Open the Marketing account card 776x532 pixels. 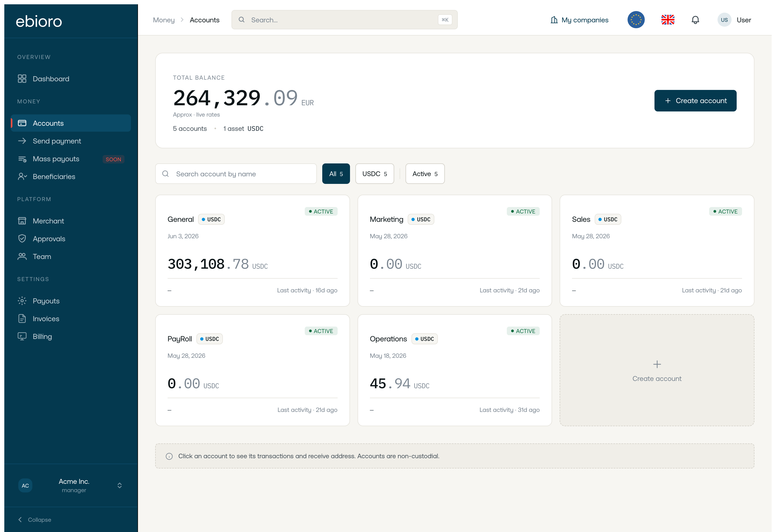tap(455, 251)
